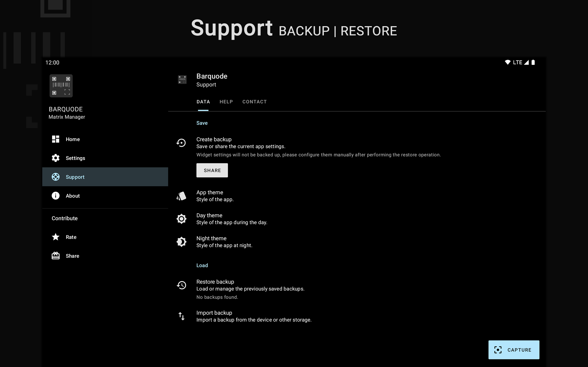This screenshot has width=588, height=367.
Task: Select the DATA tab
Action: coord(203,102)
